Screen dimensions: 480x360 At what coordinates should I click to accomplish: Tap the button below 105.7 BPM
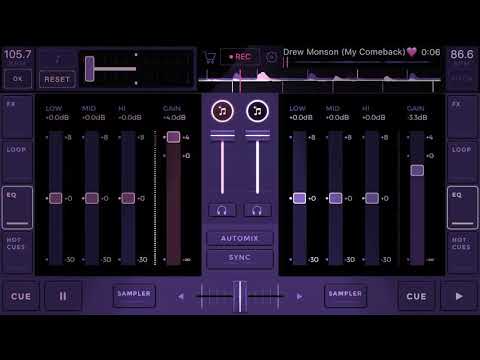(18, 79)
